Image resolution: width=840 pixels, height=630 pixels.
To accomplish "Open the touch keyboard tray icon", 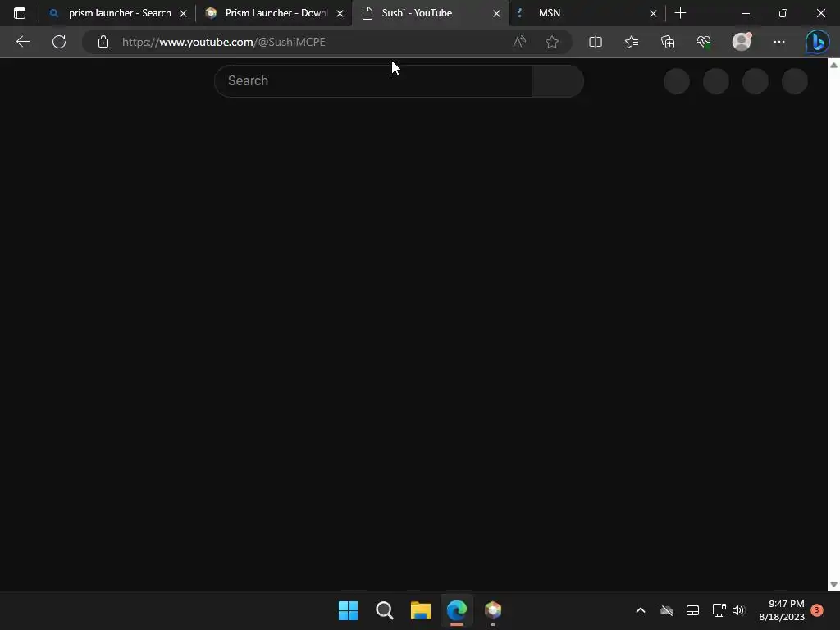I will tap(692, 610).
